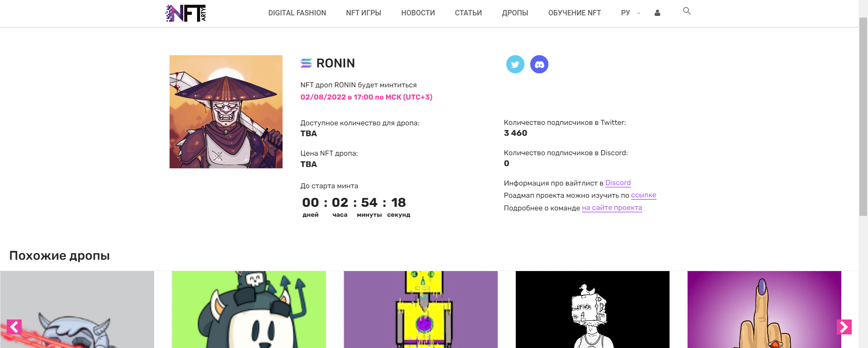The height and width of the screenshot is (348, 868).
Task: Open the roadmap 'ссылке' link
Action: [x=643, y=195]
